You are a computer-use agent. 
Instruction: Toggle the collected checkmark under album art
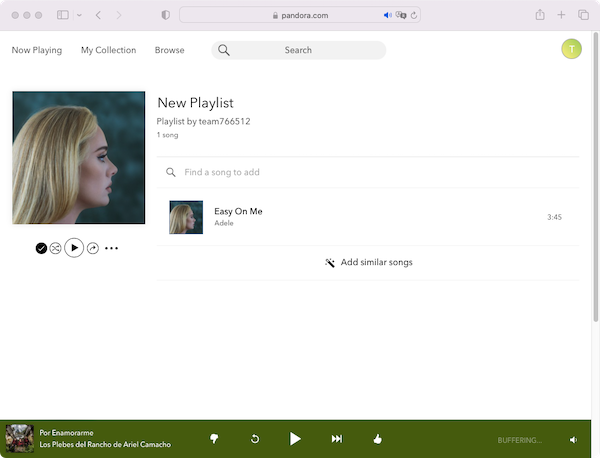pos(41,248)
